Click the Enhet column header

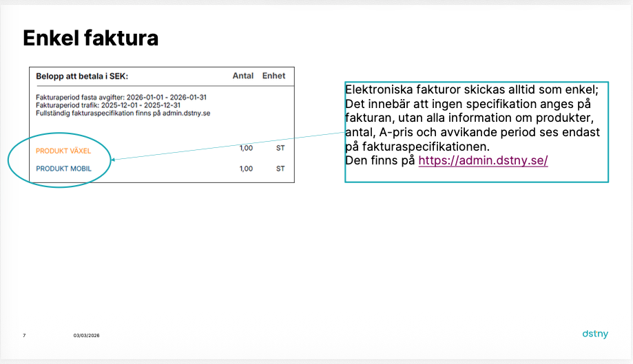pyautogui.click(x=273, y=76)
